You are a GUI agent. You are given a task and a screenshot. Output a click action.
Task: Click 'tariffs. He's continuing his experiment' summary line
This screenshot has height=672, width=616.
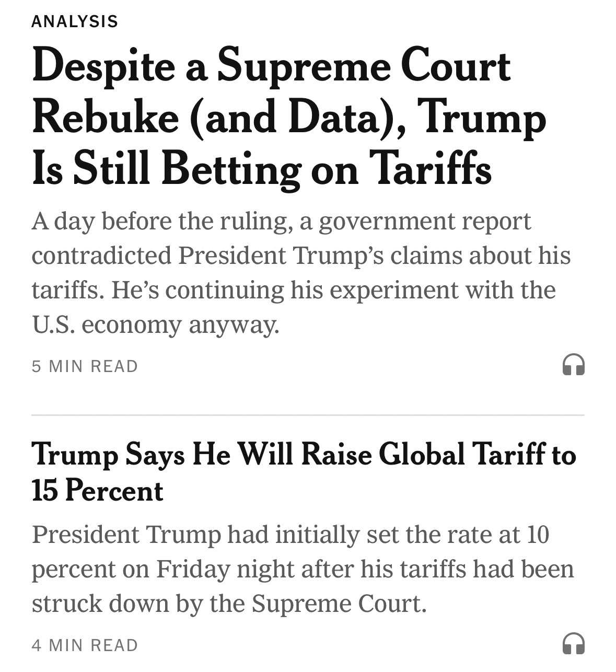click(x=293, y=290)
